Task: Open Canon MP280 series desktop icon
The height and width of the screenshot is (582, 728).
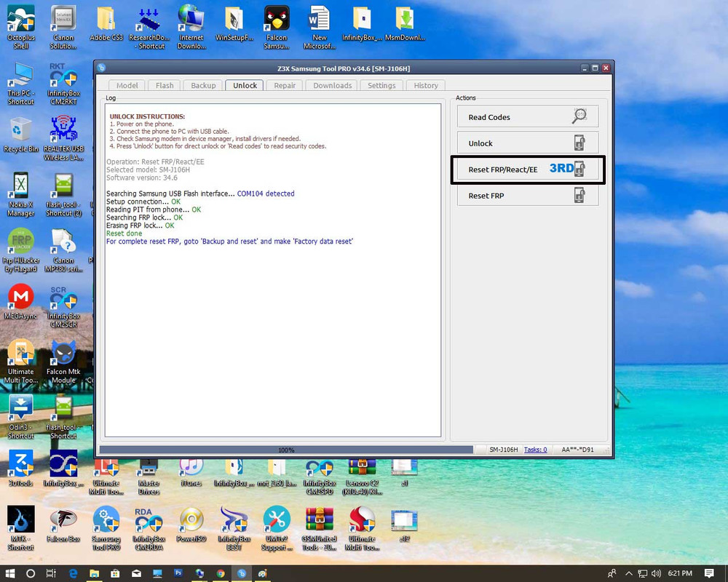Action: [x=63, y=250]
